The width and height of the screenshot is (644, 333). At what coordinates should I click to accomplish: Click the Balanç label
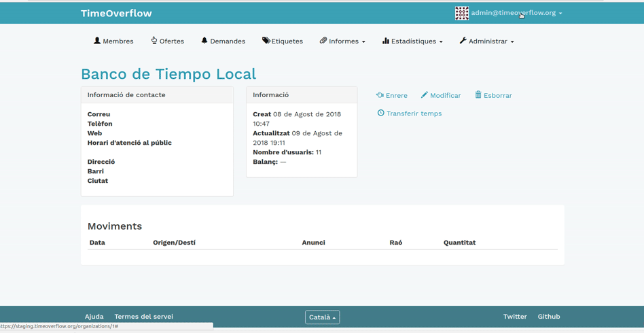266,162
